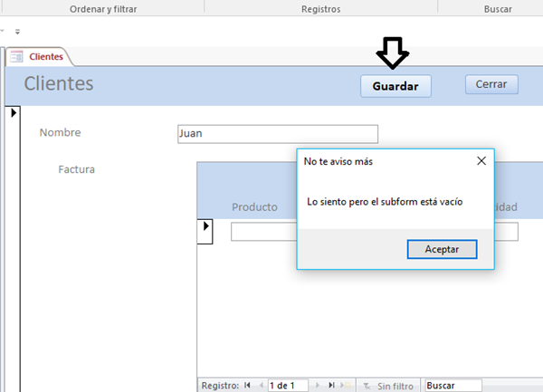Click the Guardar button

(x=395, y=86)
